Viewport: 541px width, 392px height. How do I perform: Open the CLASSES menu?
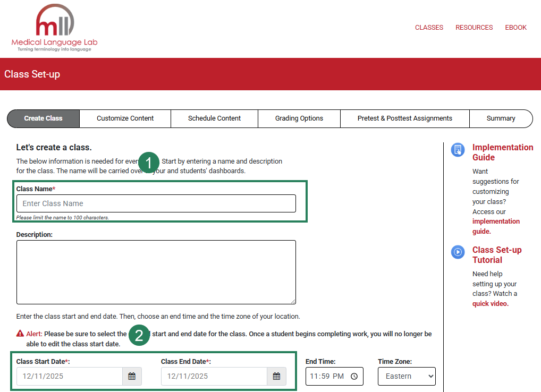tap(429, 27)
